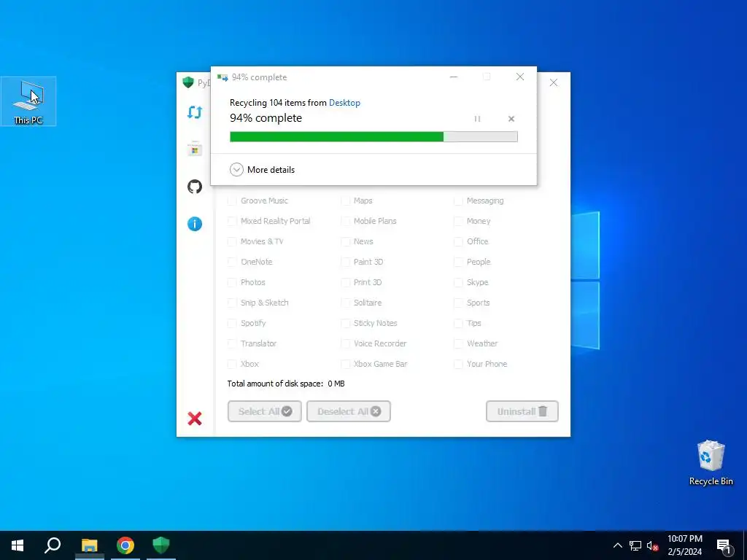Check the Photos checkbox

[x=232, y=282]
